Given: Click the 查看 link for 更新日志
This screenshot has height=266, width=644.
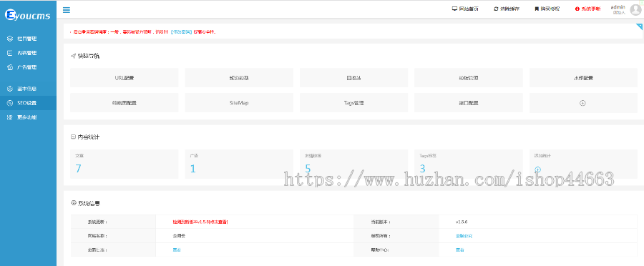Looking at the screenshot, I should tap(177, 250).
